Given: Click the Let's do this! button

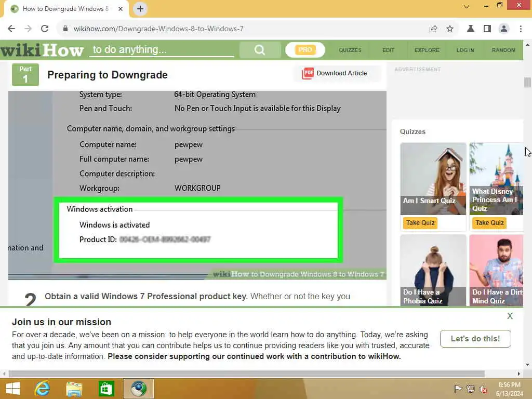Looking at the screenshot, I should click(475, 339).
